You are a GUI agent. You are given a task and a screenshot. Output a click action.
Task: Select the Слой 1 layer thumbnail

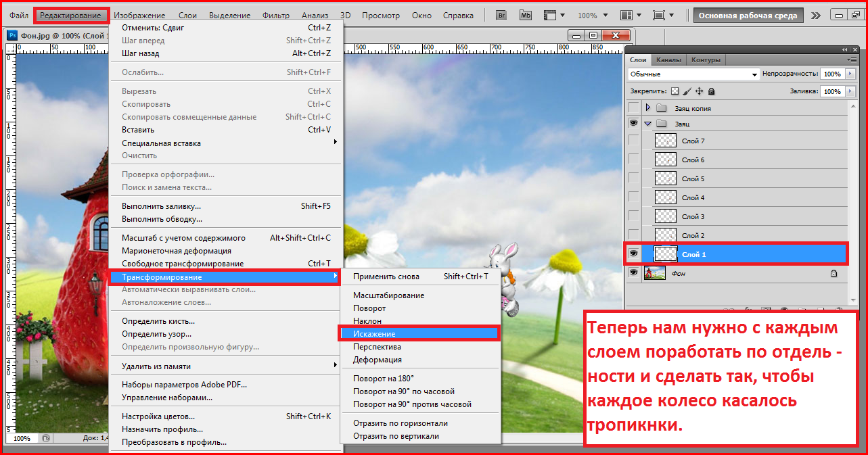pyautogui.click(x=666, y=254)
